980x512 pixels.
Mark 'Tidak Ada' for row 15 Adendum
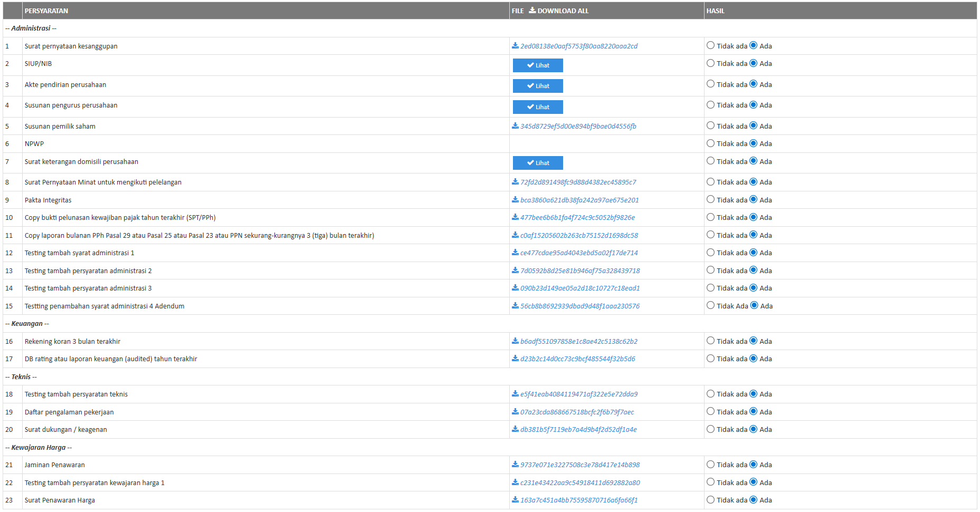point(711,305)
